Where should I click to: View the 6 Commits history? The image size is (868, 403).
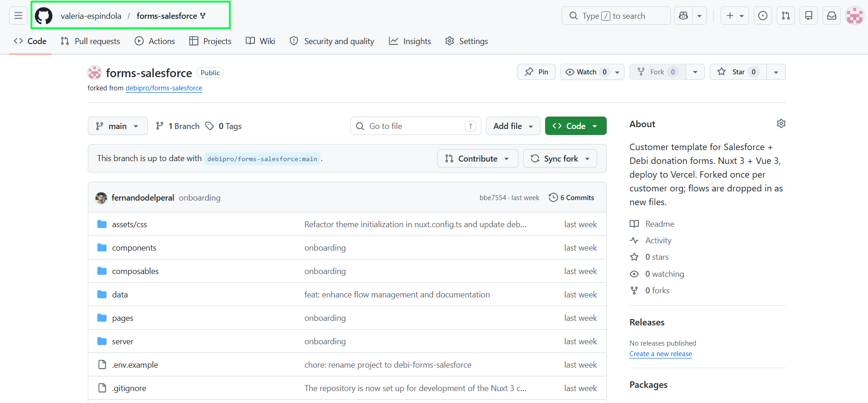pyautogui.click(x=571, y=197)
